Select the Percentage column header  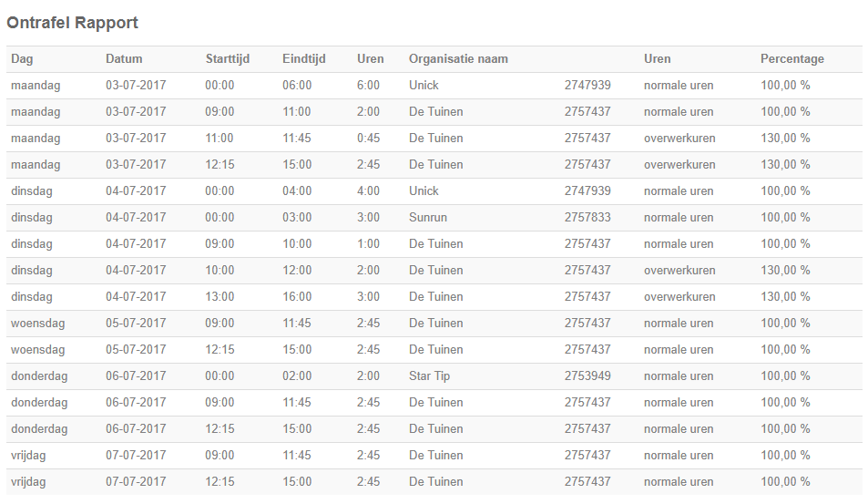tap(792, 58)
